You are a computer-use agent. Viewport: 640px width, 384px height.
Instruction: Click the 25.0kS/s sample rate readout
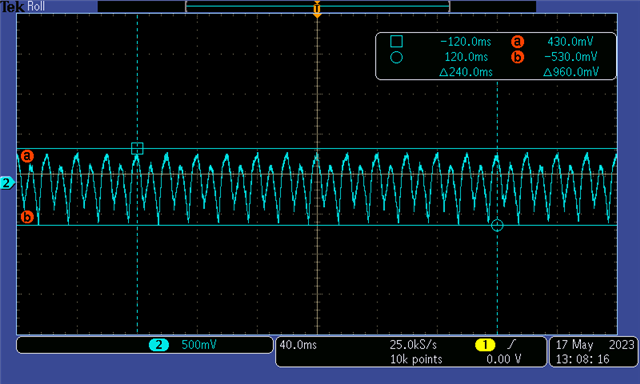(413, 345)
